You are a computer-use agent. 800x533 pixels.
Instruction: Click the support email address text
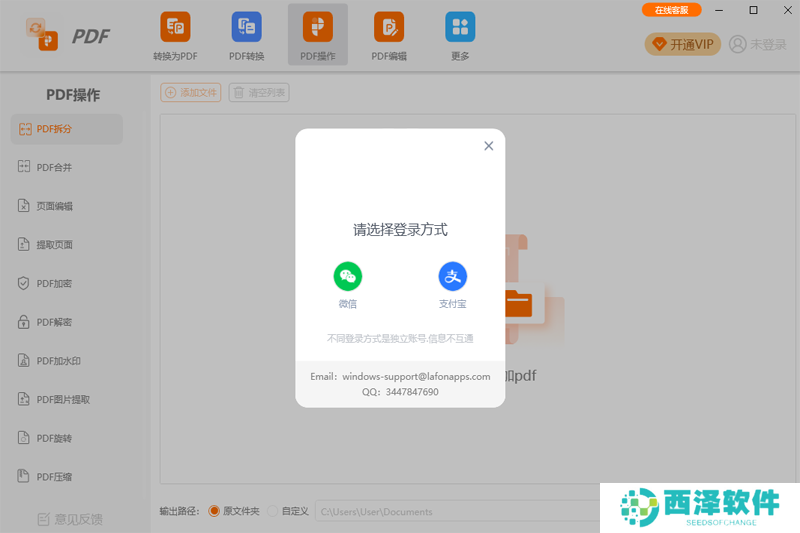tap(416, 376)
